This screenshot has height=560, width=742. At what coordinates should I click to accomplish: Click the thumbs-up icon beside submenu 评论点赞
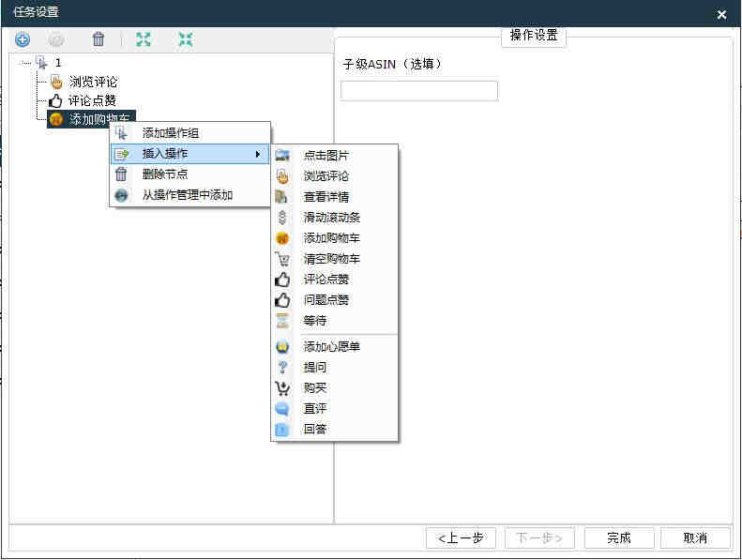pos(282,280)
